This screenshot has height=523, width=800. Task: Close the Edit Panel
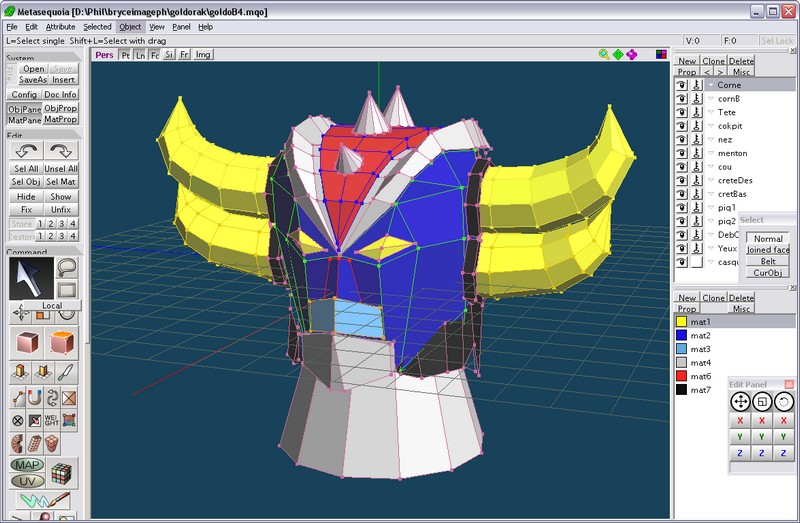(789, 384)
